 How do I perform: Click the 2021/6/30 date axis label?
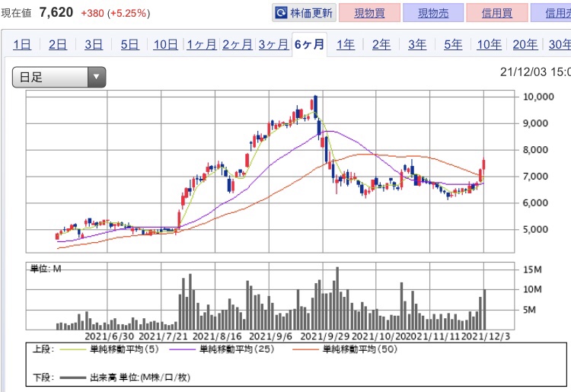[x=109, y=336]
